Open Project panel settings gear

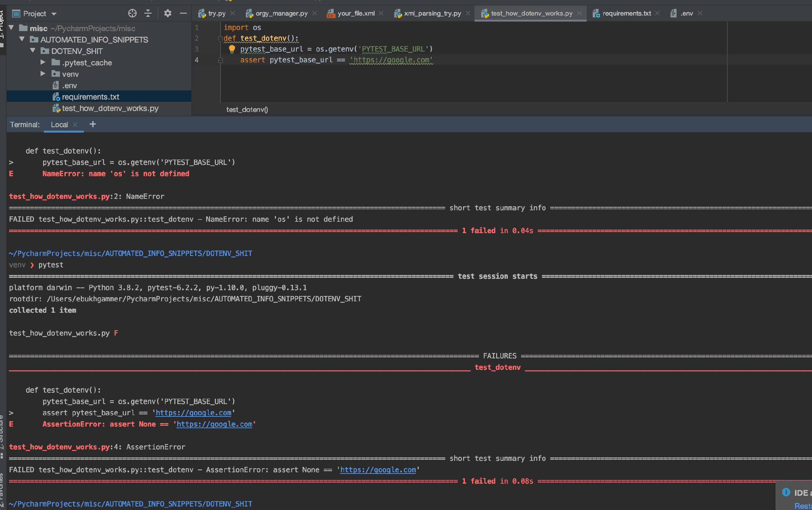[x=167, y=14]
